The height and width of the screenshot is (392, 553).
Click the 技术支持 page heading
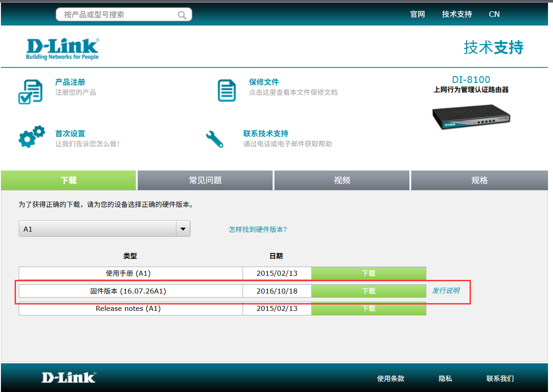point(494,47)
